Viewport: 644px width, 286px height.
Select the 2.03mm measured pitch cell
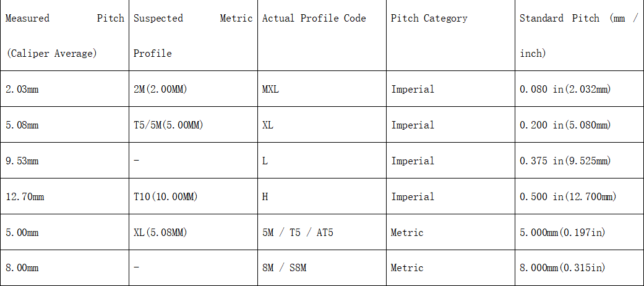(64, 89)
